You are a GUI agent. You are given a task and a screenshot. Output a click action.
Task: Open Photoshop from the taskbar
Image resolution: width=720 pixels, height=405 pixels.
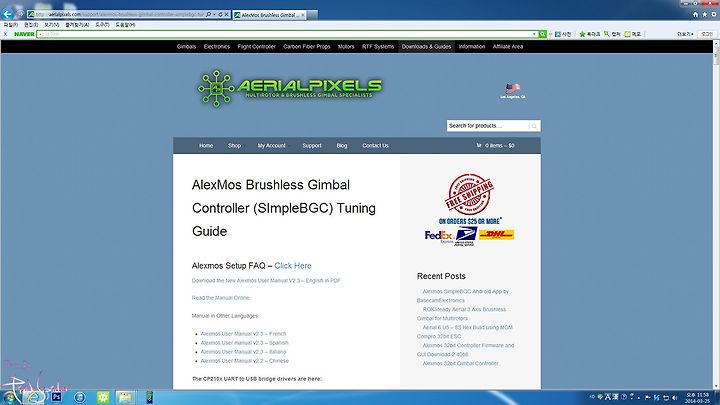(56, 397)
